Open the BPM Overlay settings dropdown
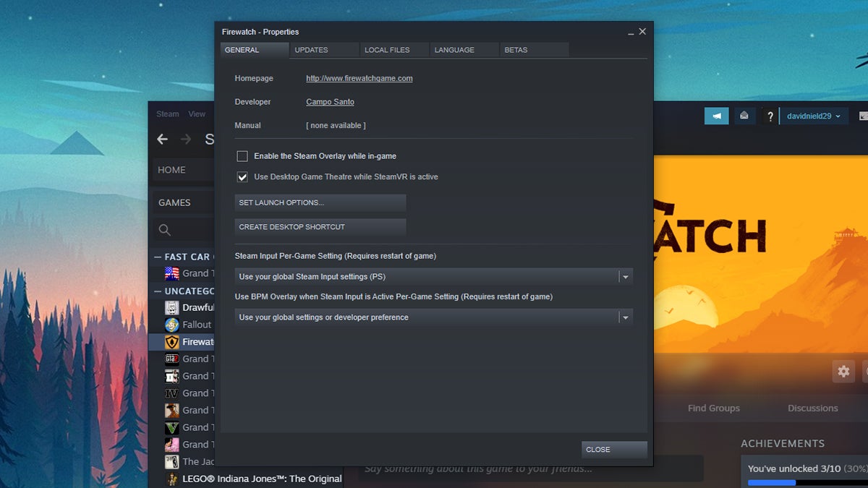This screenshot has width=868, height=488. 626,317
